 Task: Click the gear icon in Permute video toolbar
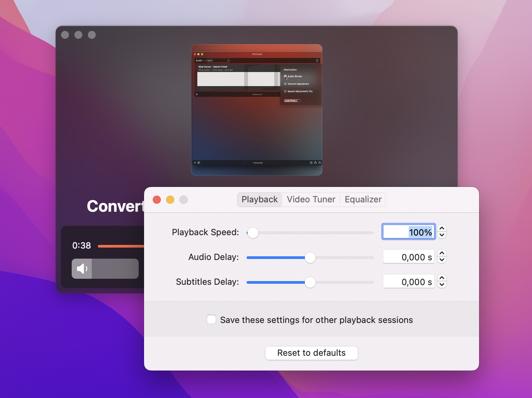pyautogui.click(x=317, y=61)
